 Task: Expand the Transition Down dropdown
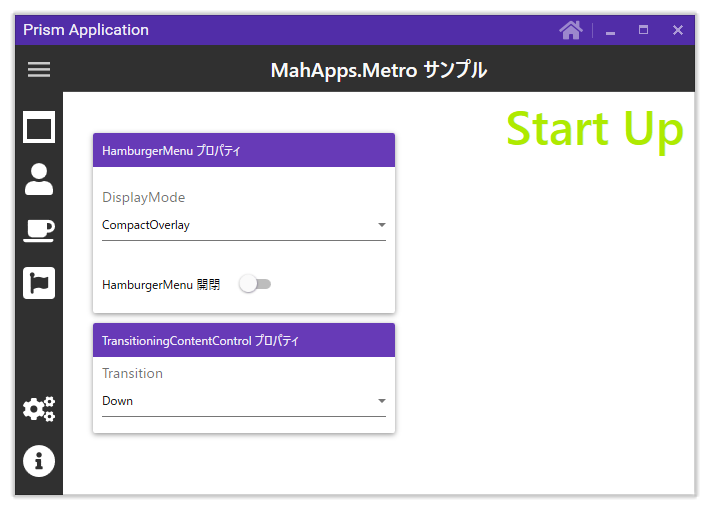tap(244, 401)
